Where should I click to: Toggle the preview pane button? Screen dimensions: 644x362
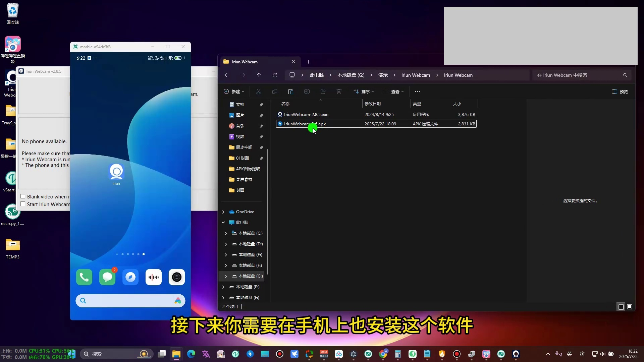[x=620, y=92]
